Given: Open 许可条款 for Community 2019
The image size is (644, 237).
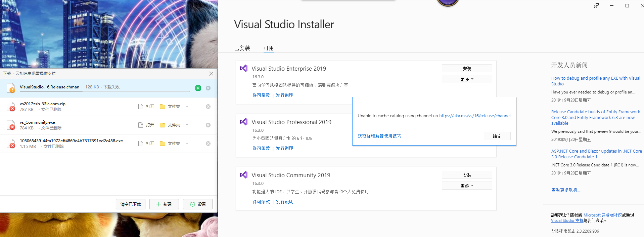Looking at the screenshot, I should [261, 202].
